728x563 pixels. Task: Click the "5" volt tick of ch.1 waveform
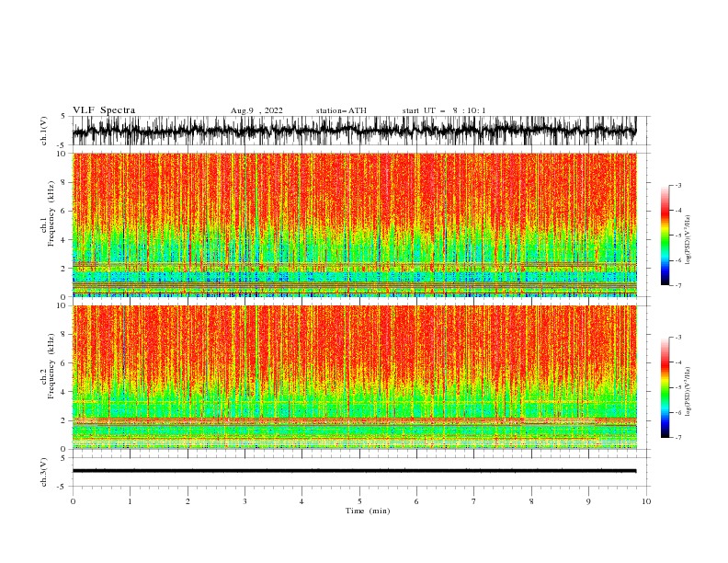pyautogui.click(x=63, y=117)
